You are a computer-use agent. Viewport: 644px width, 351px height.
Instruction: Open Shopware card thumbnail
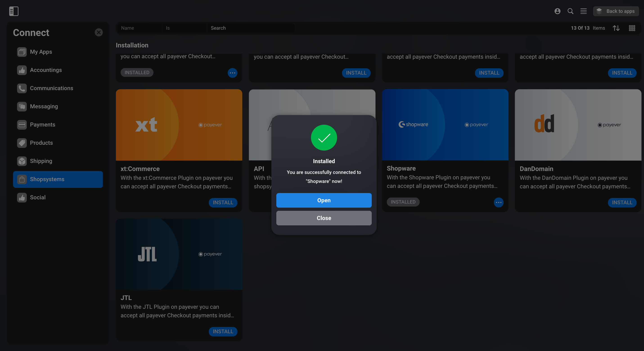point(445,125)
